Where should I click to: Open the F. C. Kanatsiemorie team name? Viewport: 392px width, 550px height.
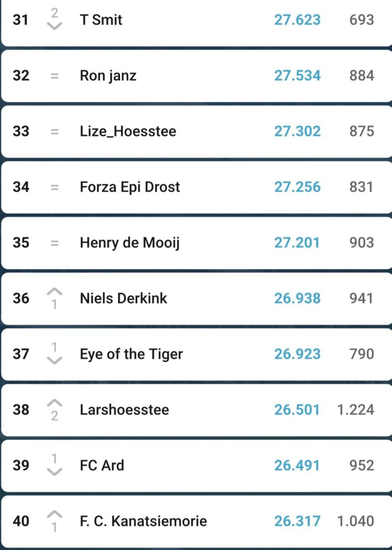[143, 521]
